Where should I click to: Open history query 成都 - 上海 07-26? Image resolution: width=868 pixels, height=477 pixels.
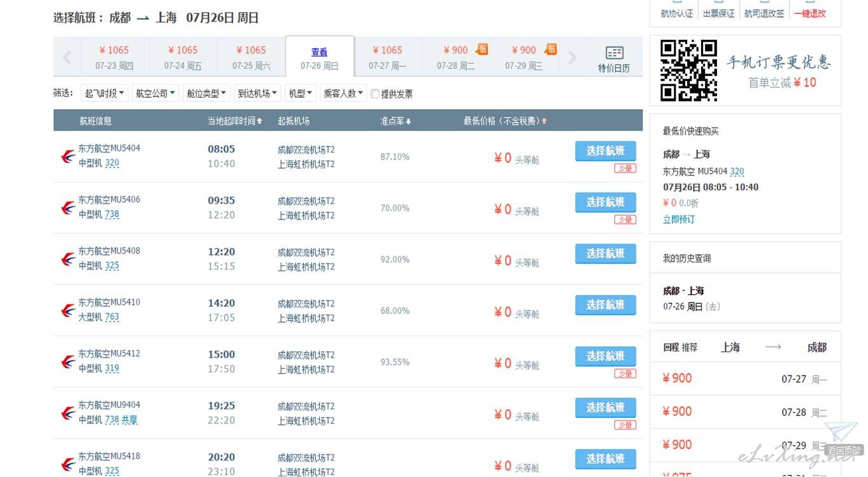(x=692, y=299)
